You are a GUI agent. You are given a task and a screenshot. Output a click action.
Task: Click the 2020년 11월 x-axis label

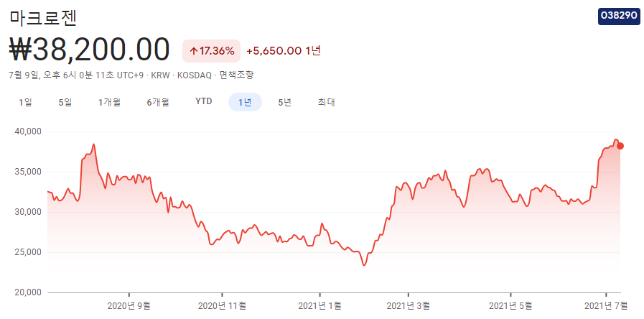[222, 305]
